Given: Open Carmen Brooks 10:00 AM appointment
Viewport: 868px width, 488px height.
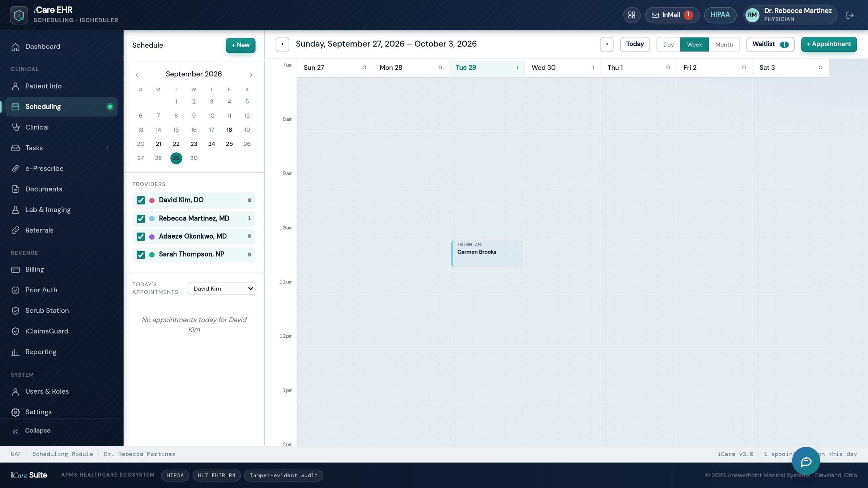Looking at the screenshot, I should [486, 254].
